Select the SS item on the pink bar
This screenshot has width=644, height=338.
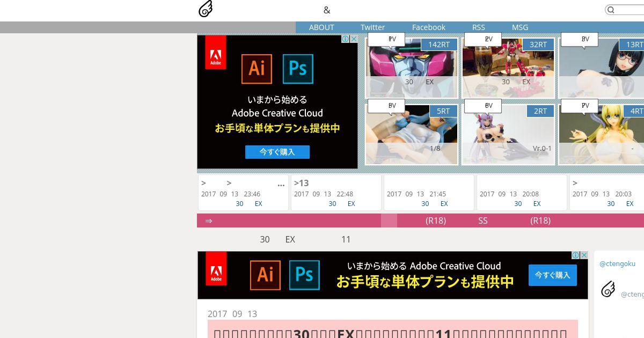(483, 221)
